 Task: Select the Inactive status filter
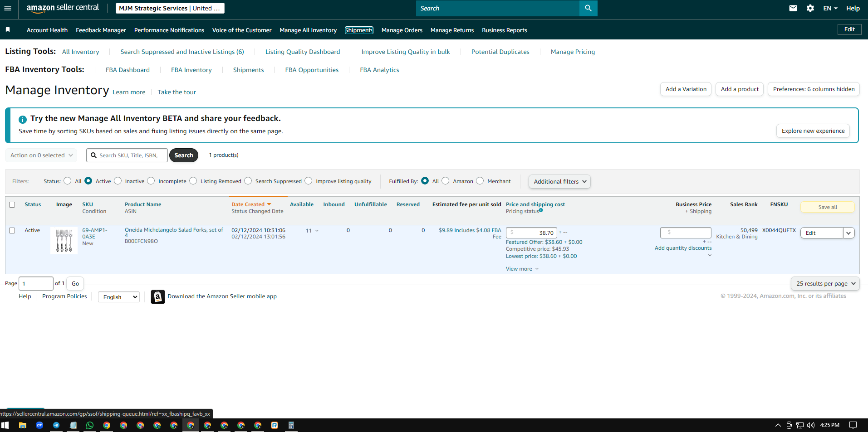(x=118, y=181)
